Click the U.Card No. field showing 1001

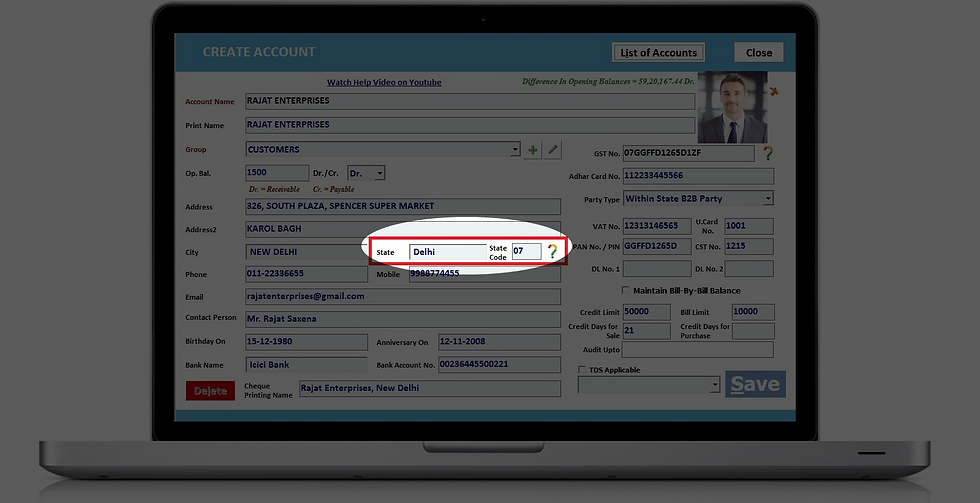coord(749,226)
